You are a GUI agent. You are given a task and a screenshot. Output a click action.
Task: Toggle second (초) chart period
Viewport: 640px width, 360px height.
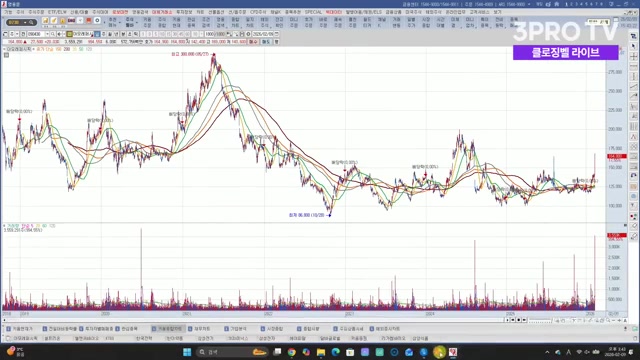point(130,34)
